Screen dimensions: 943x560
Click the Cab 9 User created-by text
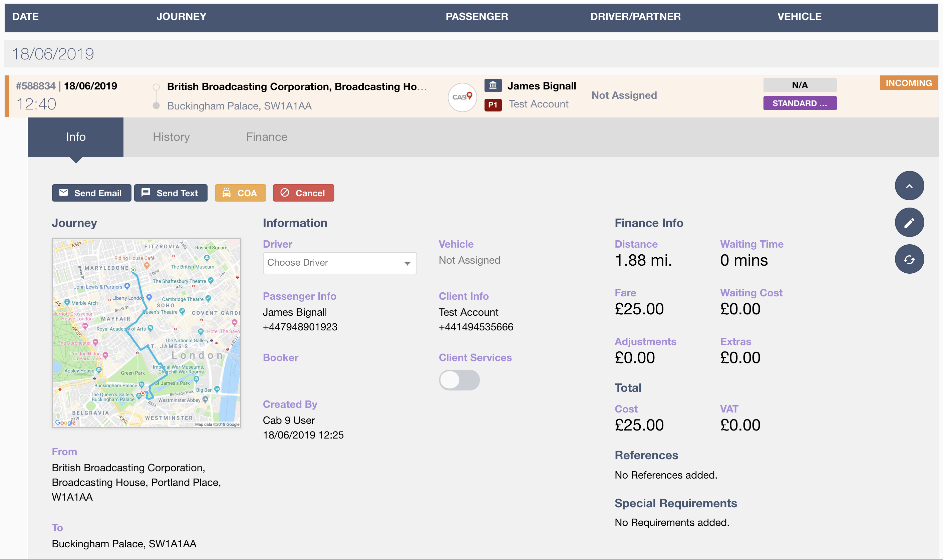pyautogui.click(x=289, y=421)
